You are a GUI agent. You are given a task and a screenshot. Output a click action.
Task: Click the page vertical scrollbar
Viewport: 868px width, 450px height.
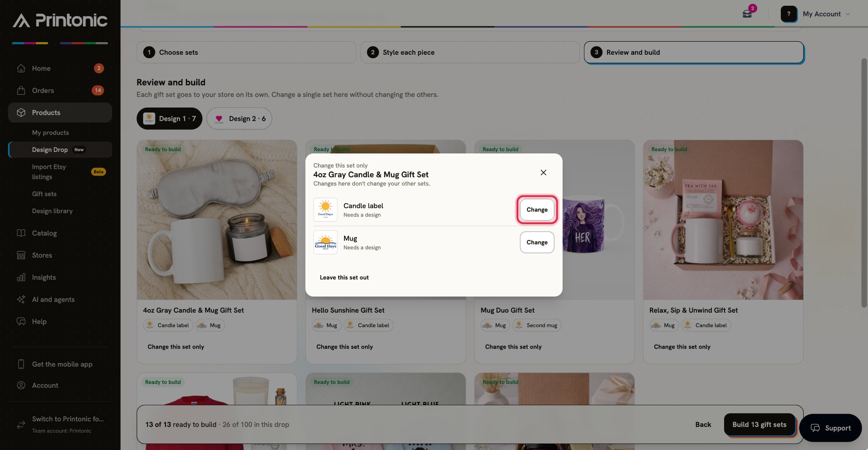point(864,183)
